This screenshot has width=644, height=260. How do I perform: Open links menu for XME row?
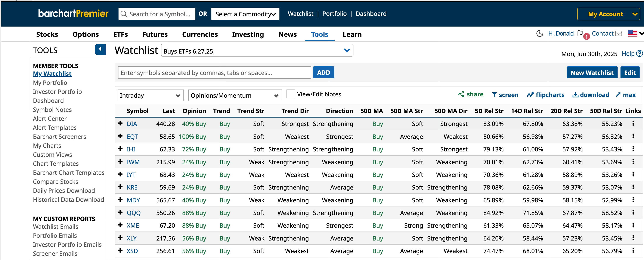click(x=633, y=225)
